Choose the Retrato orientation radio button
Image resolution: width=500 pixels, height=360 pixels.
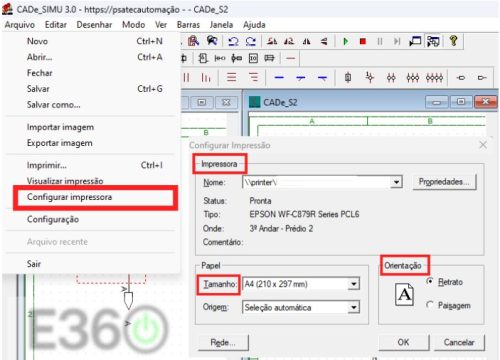[430, 281]
